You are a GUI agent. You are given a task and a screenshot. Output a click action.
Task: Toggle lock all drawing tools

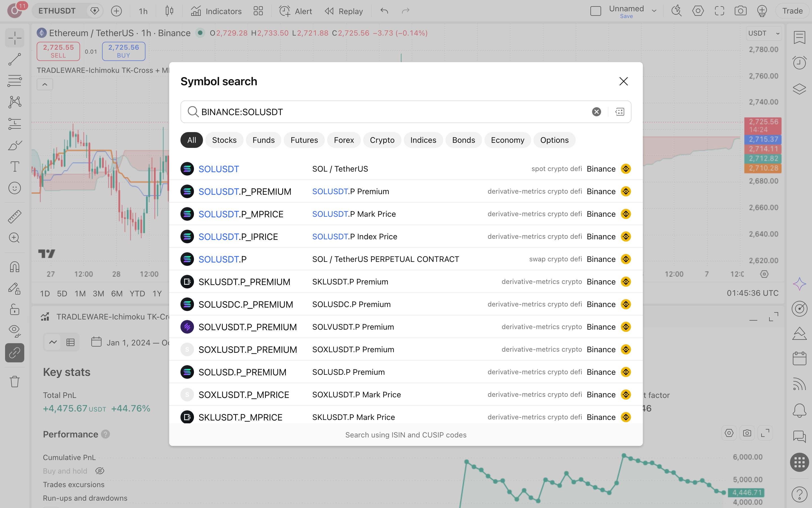[x=14, y=309]
